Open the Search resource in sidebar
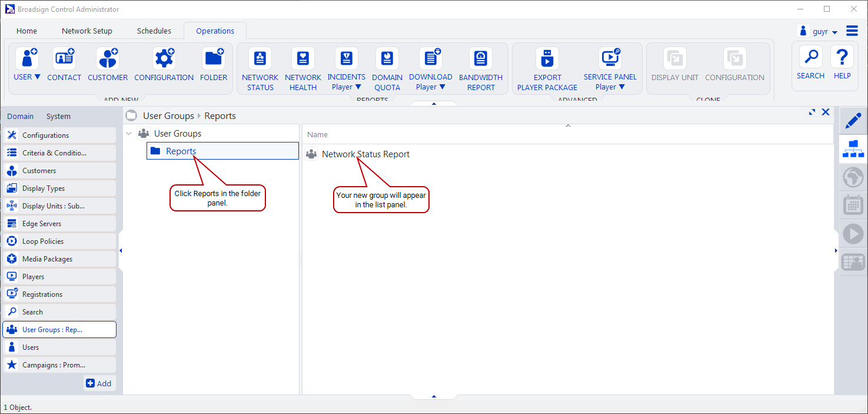Image resolution: width=868 pixels, height=414 pixels. 59,312
